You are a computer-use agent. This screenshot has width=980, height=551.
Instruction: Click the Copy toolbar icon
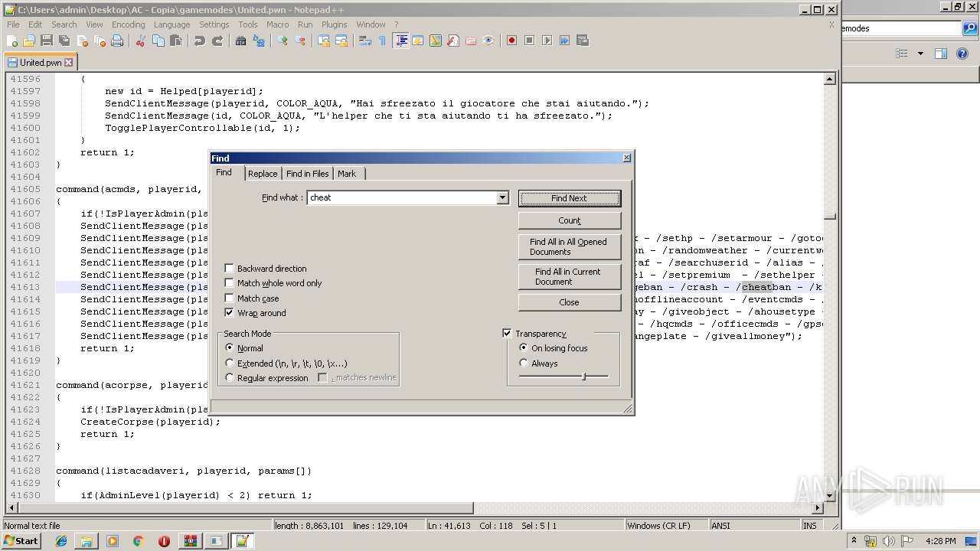[x=158, y=41]
